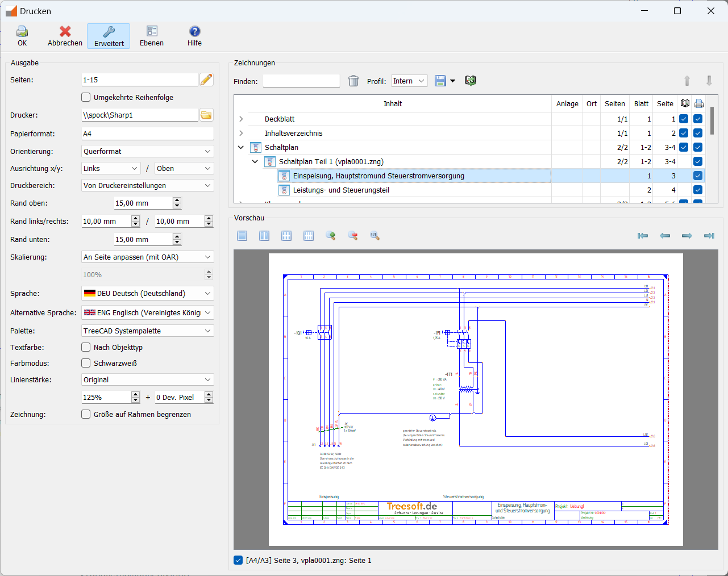Image resolution: width=728 pixels, height=576 pixels.
Task: Select Leistungs- und Steuerungsteil tree entry
Action: pos(341,190)
